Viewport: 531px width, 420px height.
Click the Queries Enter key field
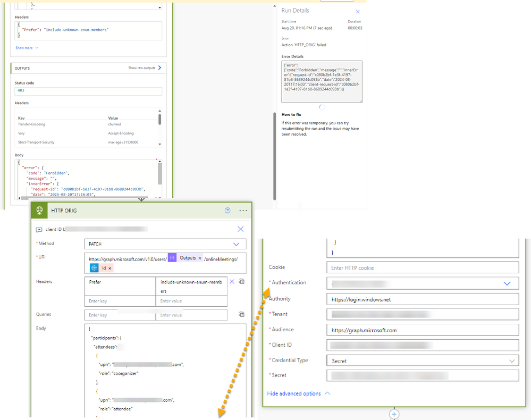point(120,315)
